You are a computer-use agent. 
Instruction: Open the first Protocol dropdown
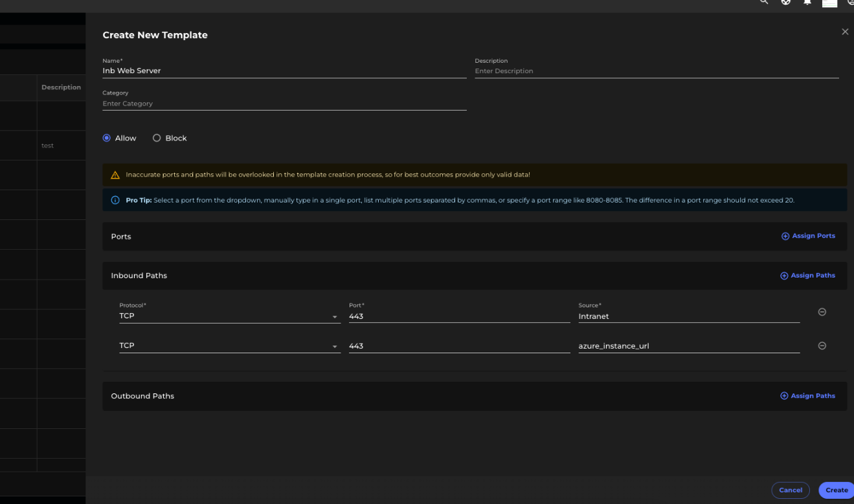pos(335,316)
